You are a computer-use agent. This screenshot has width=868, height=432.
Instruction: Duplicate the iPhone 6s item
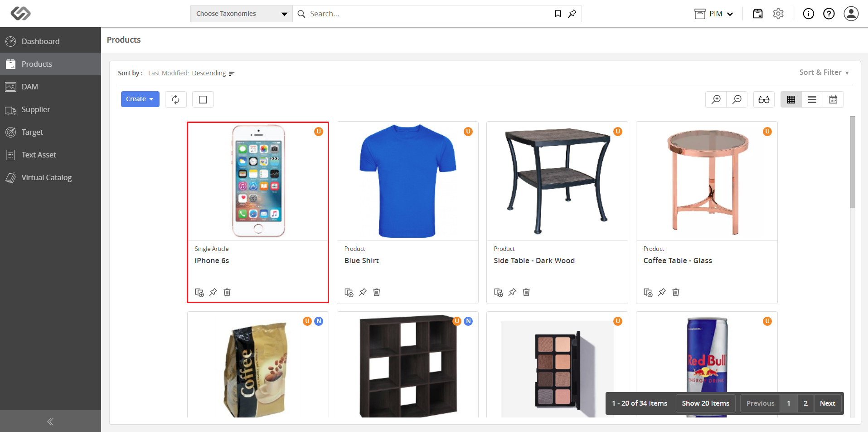[x=199, y=292]
